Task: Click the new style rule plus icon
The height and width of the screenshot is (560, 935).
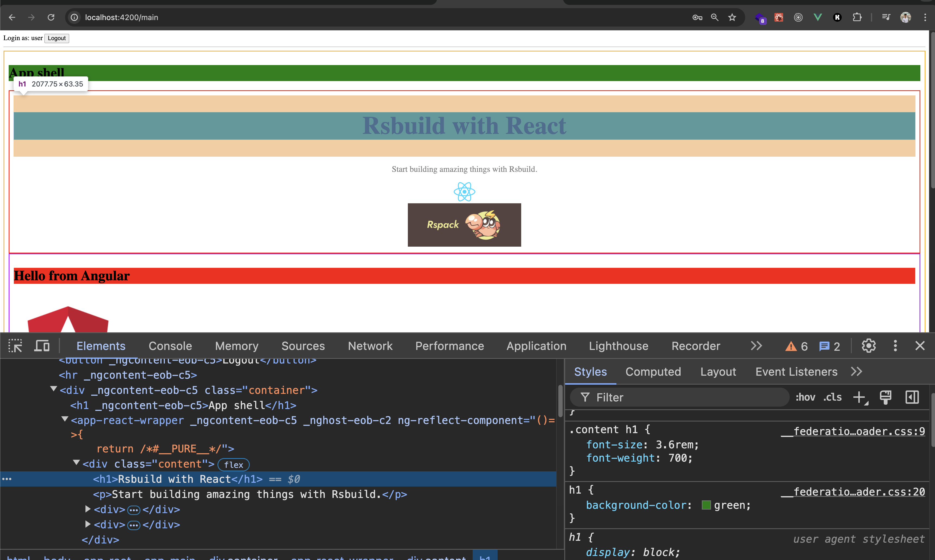Action: point(860,397)
